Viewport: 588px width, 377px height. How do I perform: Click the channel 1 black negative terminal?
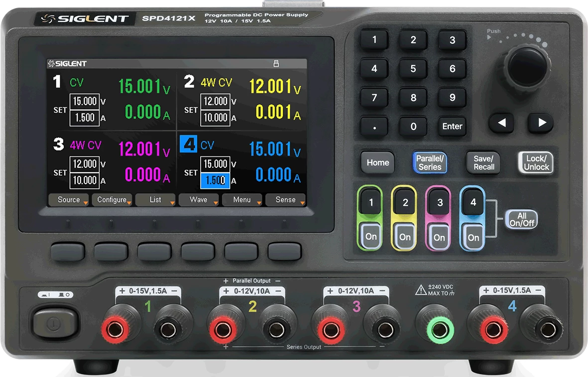168,330
